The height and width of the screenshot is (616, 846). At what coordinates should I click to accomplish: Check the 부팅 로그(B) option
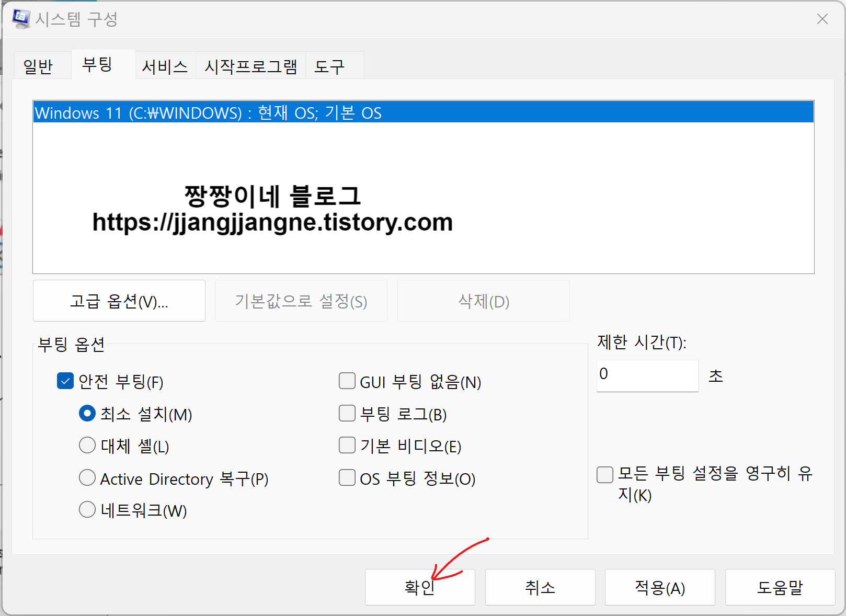[347, 413]
